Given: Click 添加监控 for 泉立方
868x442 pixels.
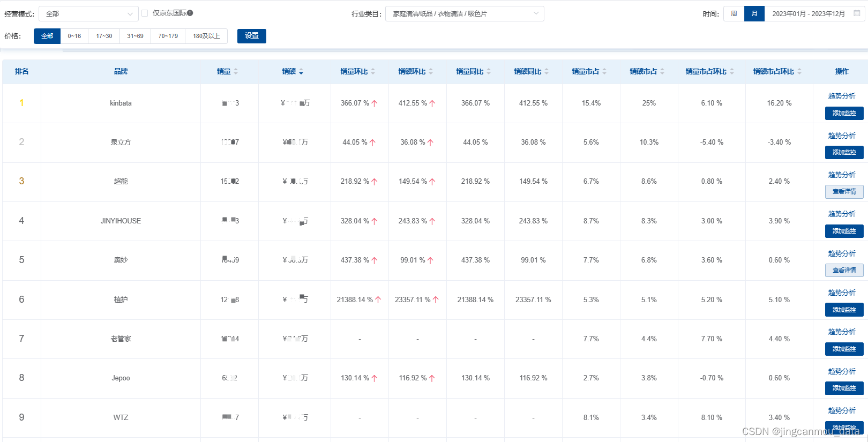Looking at the screenshot, I should [844, 152].
